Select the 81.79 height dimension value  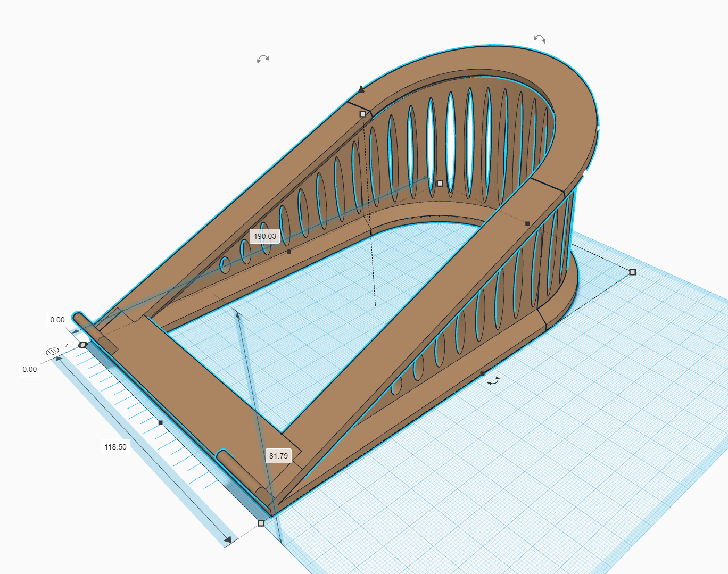(x=278, y=456)
